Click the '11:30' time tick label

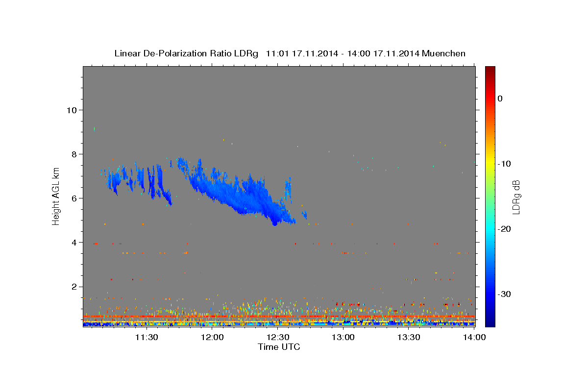tap(147, 337)
